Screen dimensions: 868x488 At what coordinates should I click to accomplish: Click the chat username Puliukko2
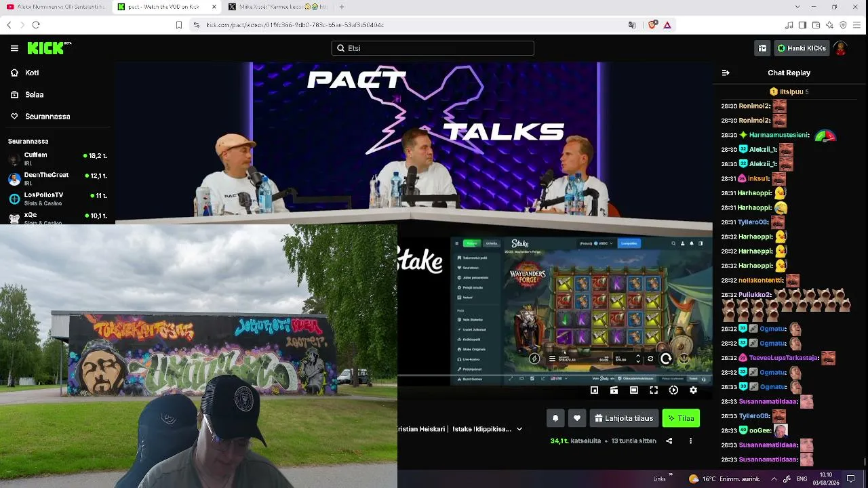click(755, 295)
